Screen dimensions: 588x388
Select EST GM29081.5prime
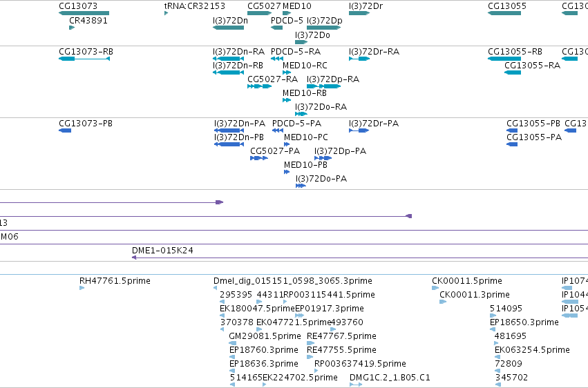(x=232, y=343)
